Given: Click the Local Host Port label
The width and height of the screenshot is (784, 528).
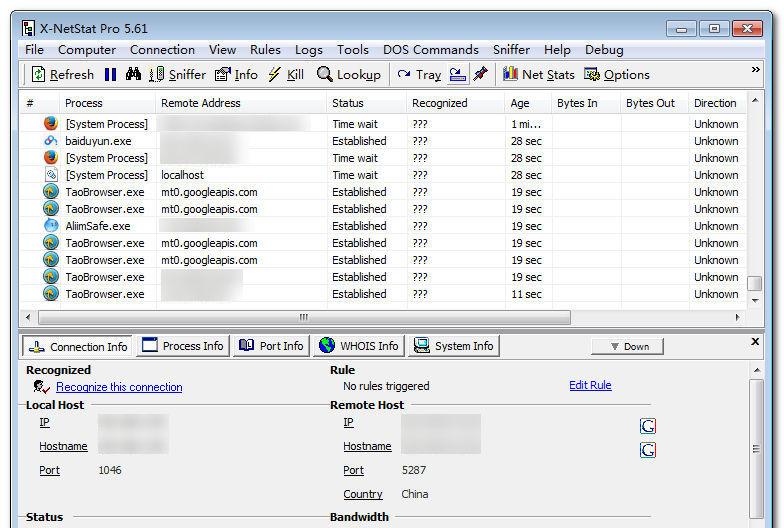Looking at the screenshot, I should (50, 470).
